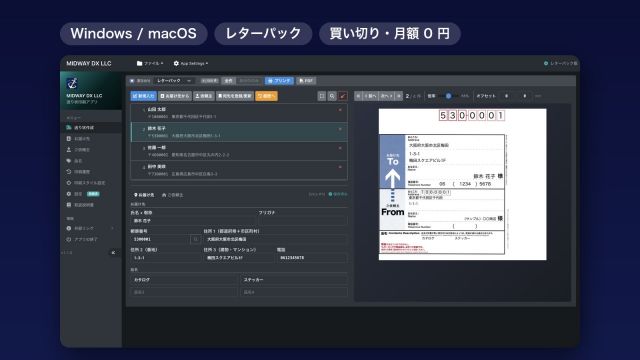Remove the 鈴木 花子 row with its x icon
Screen dimensions: 640x360
[x=340, y=129]
